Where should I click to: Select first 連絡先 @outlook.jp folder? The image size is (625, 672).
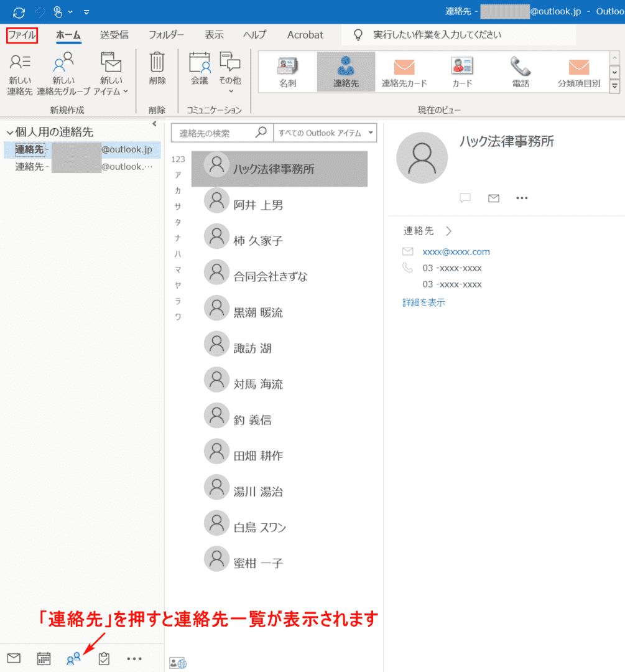82,149
